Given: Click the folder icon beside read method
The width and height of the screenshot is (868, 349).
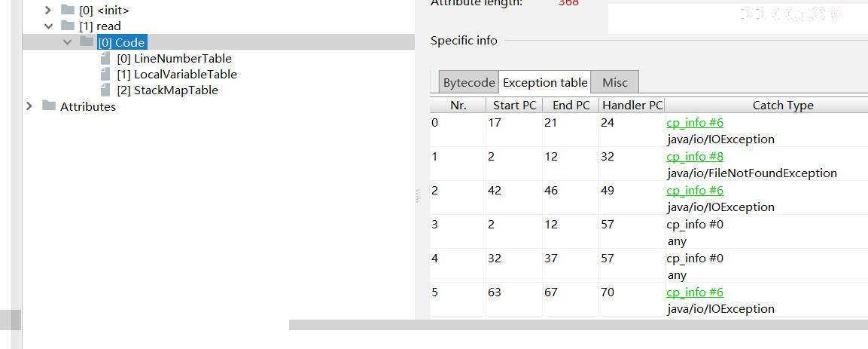Looking at the screenshot, I should point(68,26).
